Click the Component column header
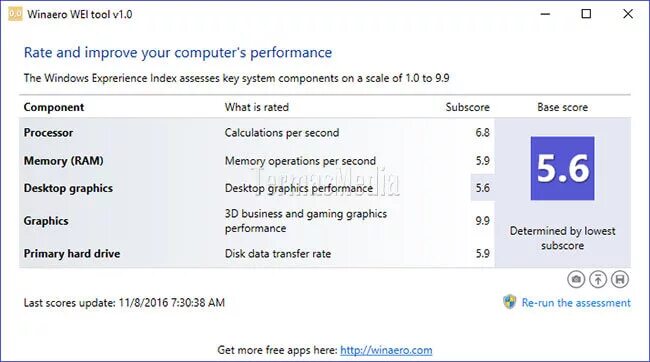The width and height of the screenshot is (650, 362). click(x=54, y=107)
